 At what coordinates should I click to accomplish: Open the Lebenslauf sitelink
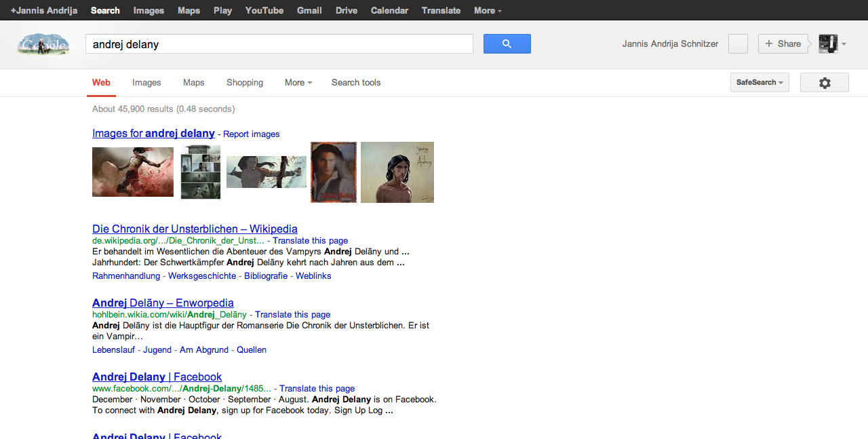coord(115,350)
